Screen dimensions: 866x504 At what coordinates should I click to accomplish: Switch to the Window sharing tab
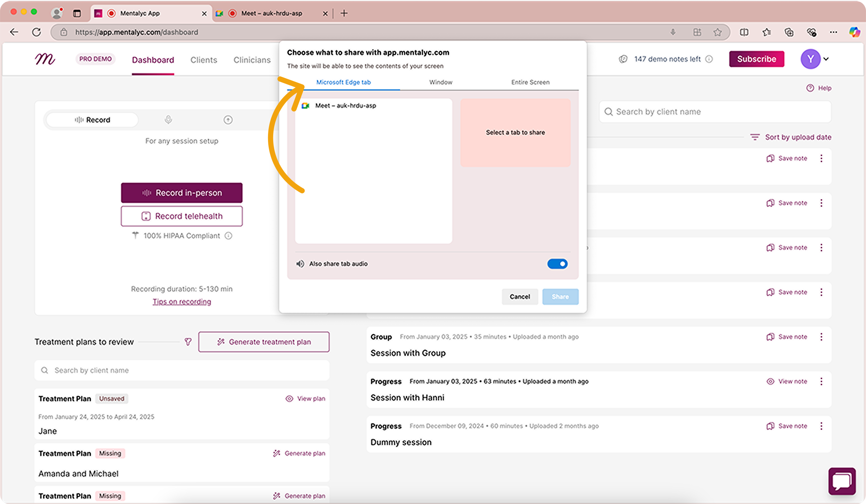coord(440,82)
